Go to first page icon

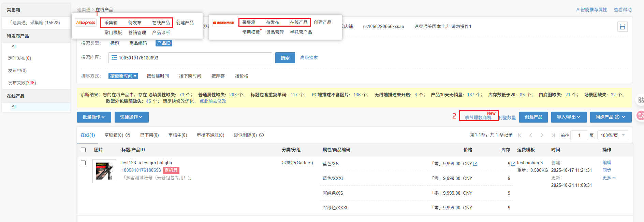[520, 135]
